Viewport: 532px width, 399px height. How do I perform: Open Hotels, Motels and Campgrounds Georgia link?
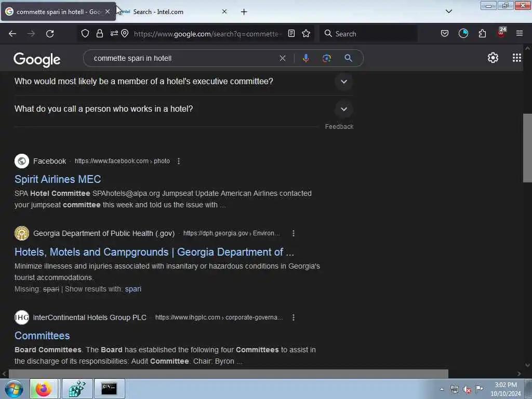(154, 252)
